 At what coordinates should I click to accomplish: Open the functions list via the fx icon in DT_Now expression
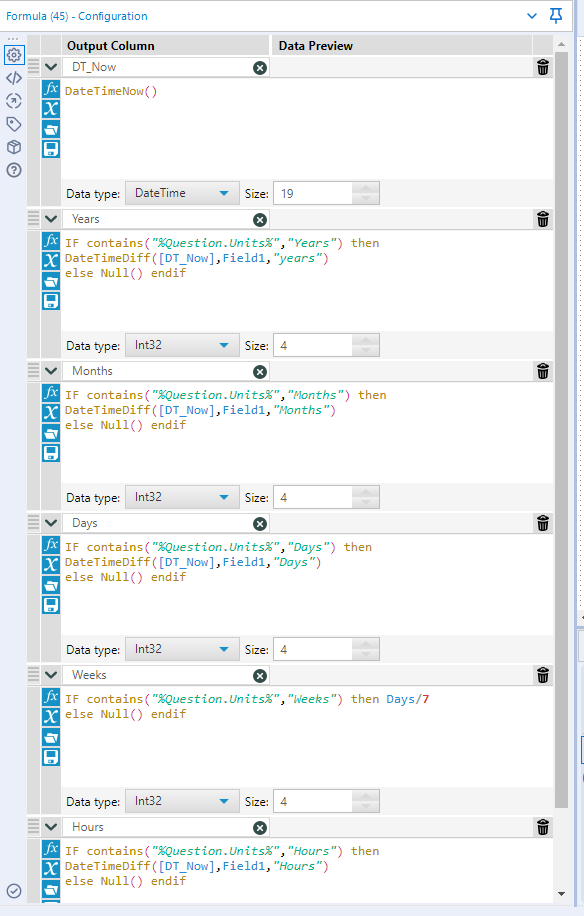[x=50, y=91]
